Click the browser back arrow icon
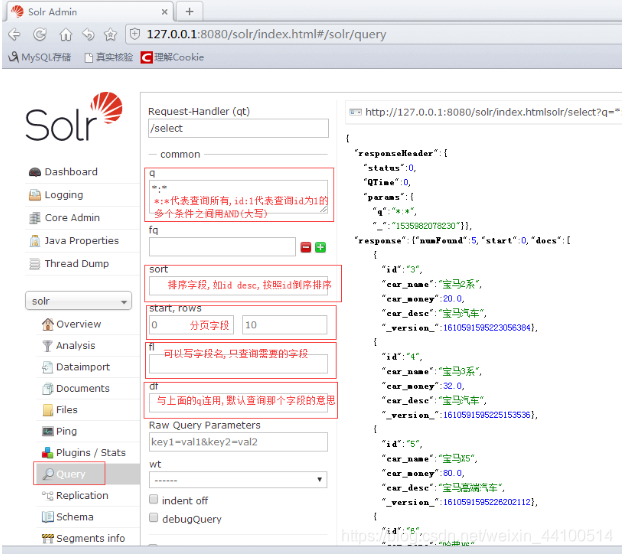622x554 pixels. pyautogui.click(x=14, y=35)
